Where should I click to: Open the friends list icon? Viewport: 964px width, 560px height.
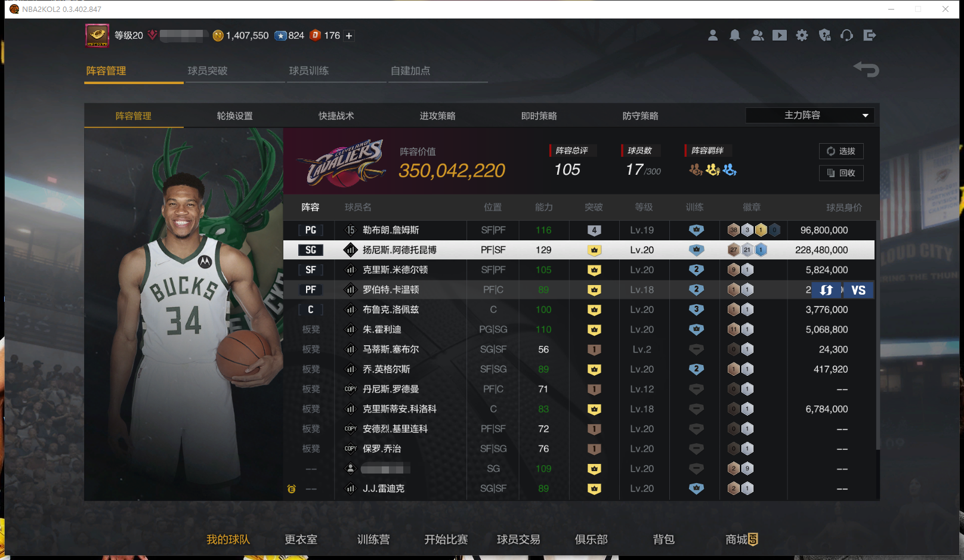pos(757,36)
